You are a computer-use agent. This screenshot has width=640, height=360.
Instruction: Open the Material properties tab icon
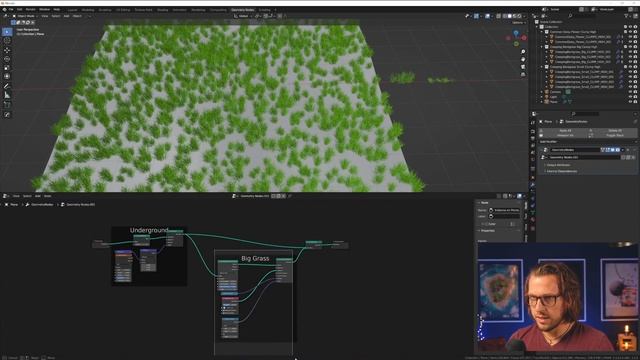(x=533, y=220)
